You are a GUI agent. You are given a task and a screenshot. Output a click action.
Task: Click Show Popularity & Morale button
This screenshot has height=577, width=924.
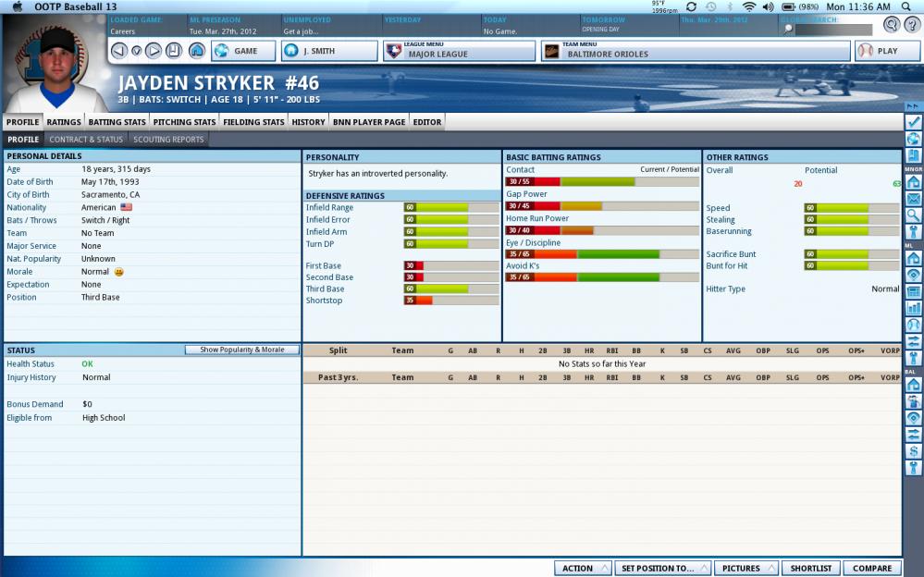point(241,350)
